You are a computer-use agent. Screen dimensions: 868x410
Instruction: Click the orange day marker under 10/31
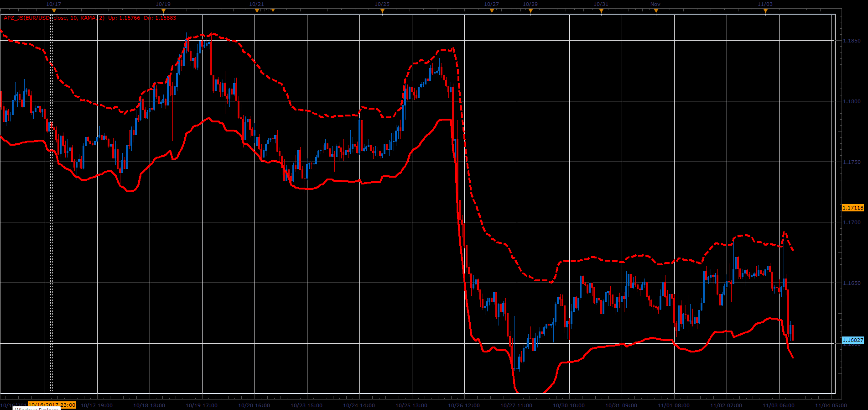(601, 11)
